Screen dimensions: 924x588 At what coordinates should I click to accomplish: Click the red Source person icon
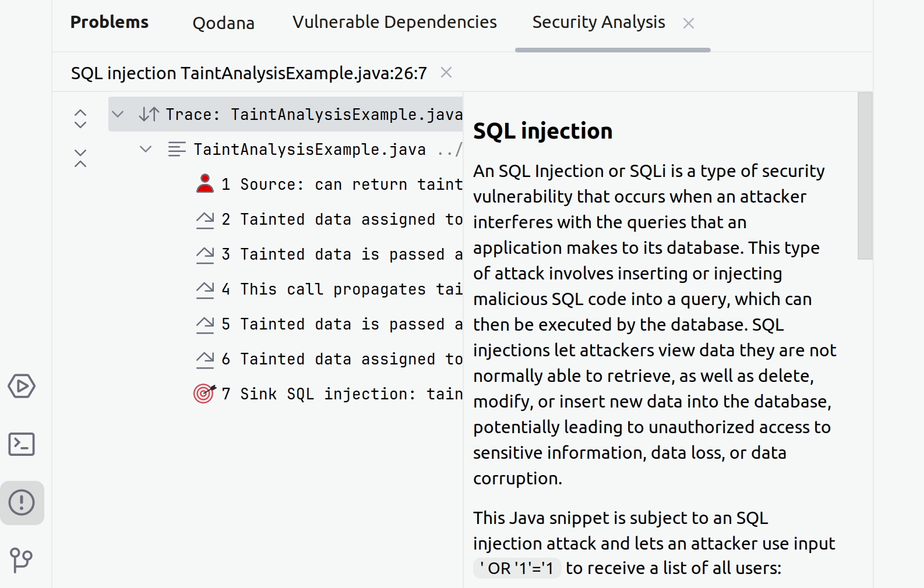point(204,184)
